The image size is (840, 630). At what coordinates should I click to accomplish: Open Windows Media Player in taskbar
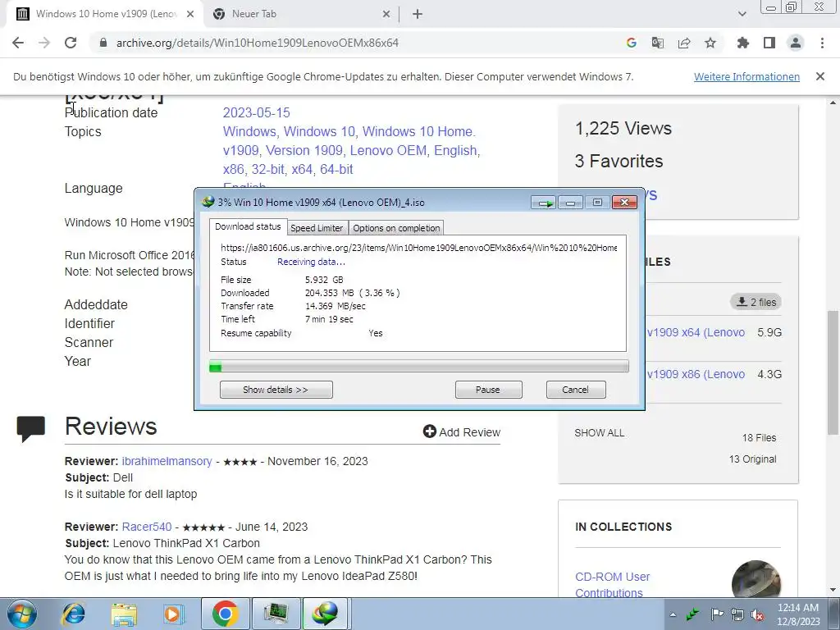pyautogui.click(x=173, y=614)
